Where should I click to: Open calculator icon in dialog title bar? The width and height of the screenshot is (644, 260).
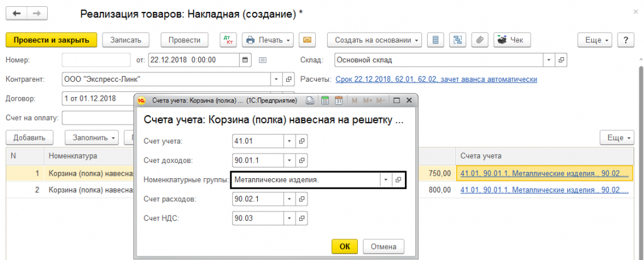point(325,100)
